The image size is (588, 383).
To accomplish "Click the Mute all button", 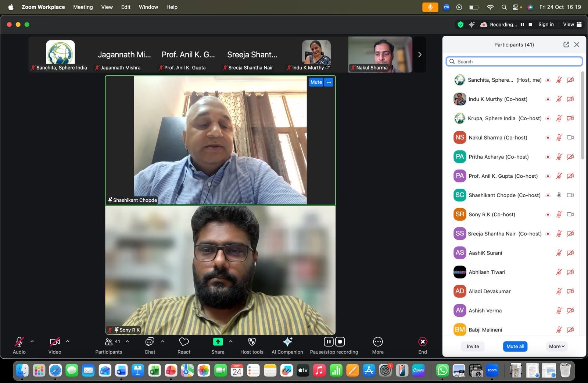I will point(515,346).
